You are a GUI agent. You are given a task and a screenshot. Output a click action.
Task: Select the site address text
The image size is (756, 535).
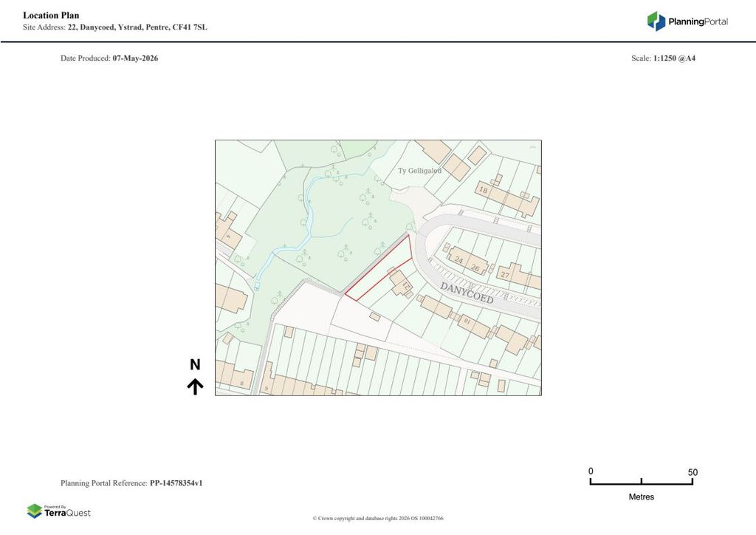click(114, 27)
